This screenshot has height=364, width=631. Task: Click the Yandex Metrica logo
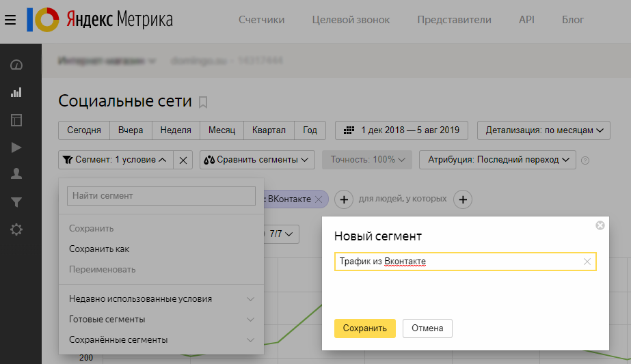click(100, 20)
